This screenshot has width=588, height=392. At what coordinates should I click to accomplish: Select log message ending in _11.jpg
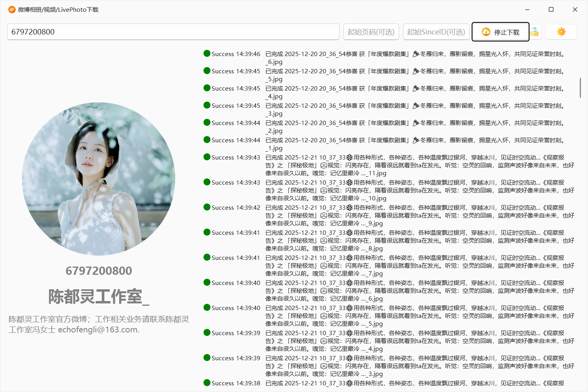click(x=420, y=165)
